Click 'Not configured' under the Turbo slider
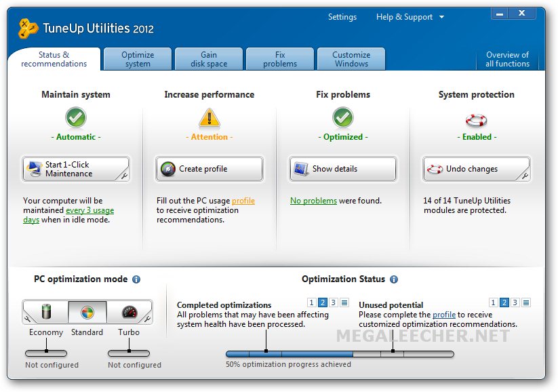 134,365
